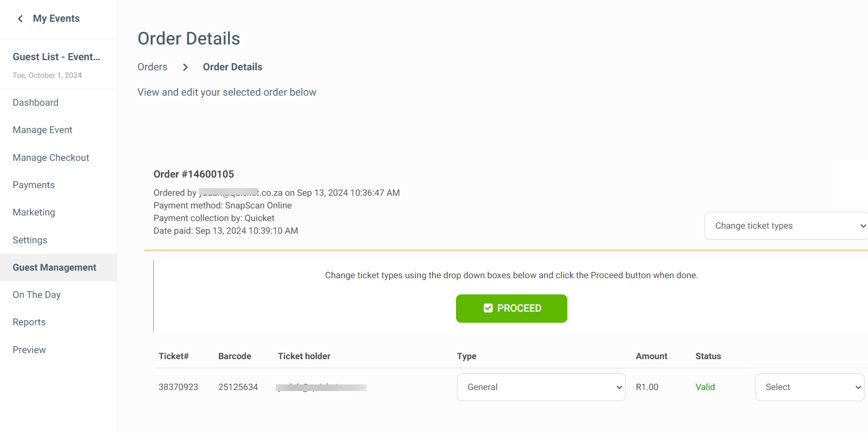Open the Select action dropdown for the ticket

(x=809, y=387)
